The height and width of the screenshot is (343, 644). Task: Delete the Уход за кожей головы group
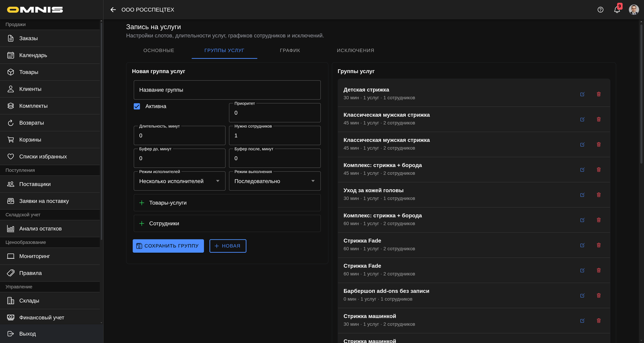click(x=599, y=195)
